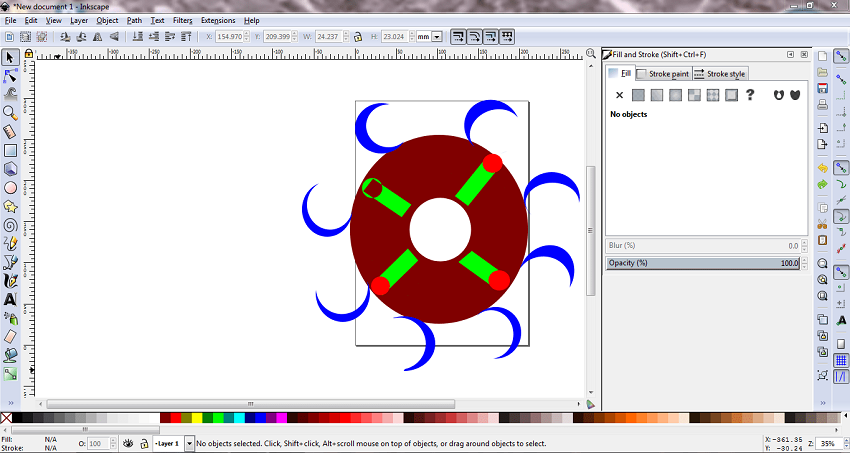Select the Text tool

(x=10, y=300)
